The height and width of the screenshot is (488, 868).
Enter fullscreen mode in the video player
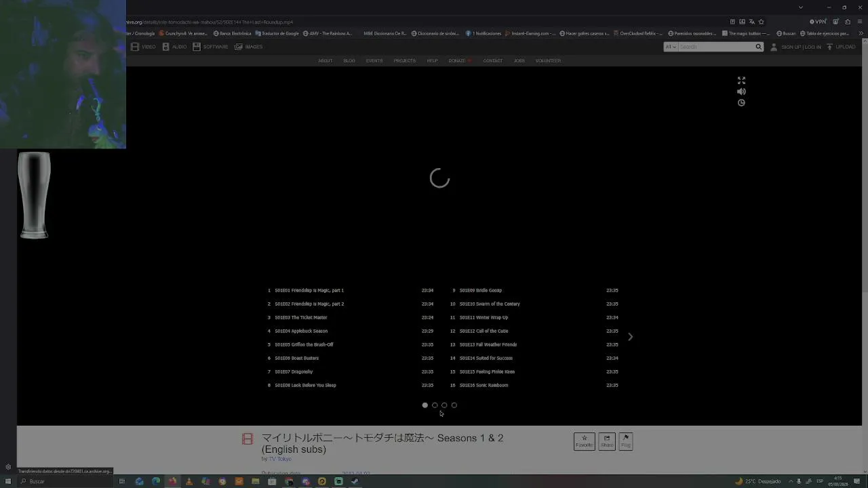(x=741, y=81)
